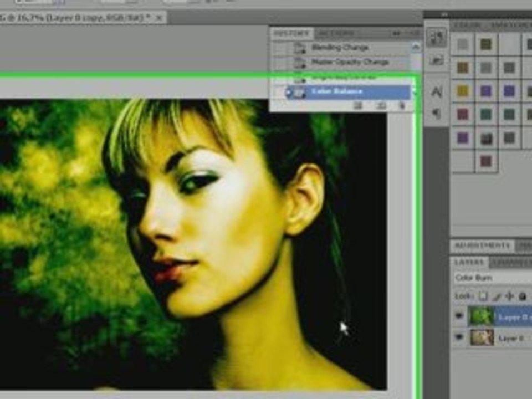The height and width of the screenshot is (399, 532).
Task: Apply the crimson style swatch in fourth row
Action: click(x=462, y=115)
